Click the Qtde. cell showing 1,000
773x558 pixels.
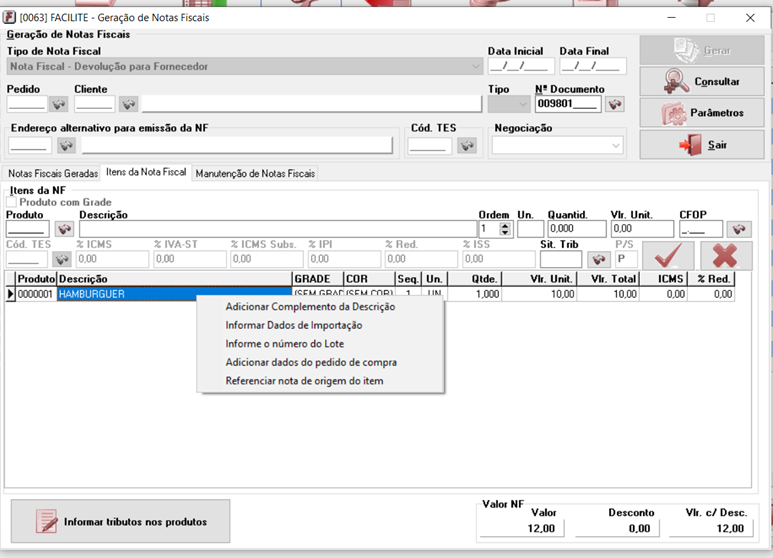pos(475,294)
